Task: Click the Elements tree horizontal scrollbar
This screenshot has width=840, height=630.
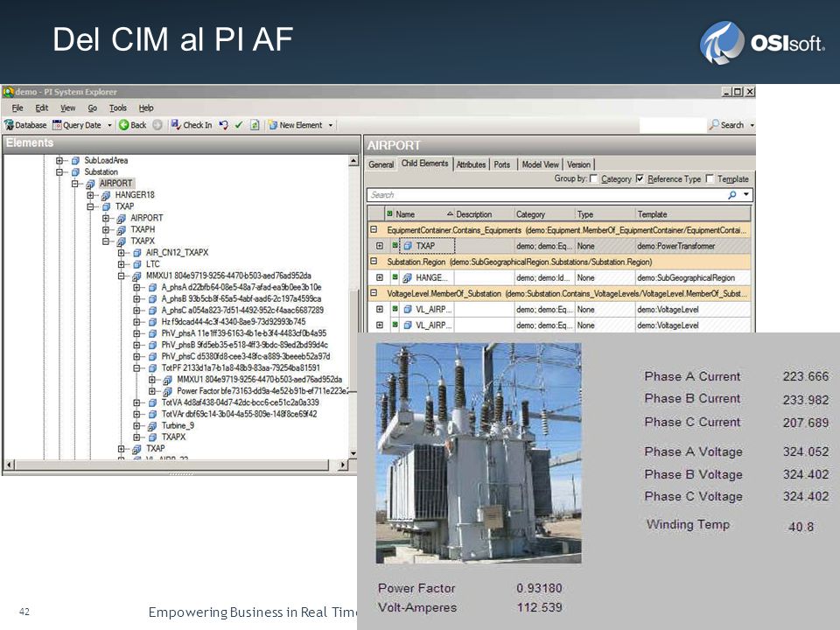Action: (x=177, y=465)
